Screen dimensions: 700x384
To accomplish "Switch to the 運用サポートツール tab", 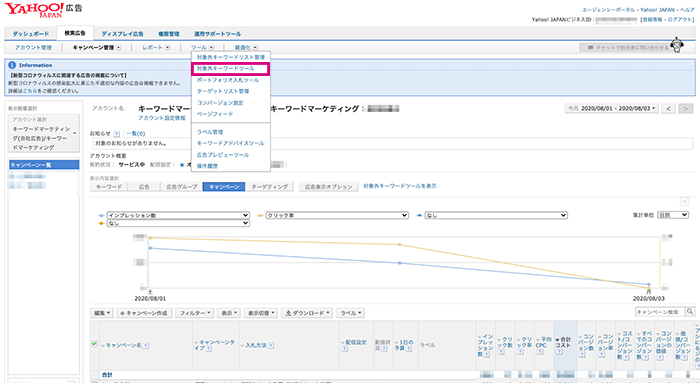I will (217, 34).
